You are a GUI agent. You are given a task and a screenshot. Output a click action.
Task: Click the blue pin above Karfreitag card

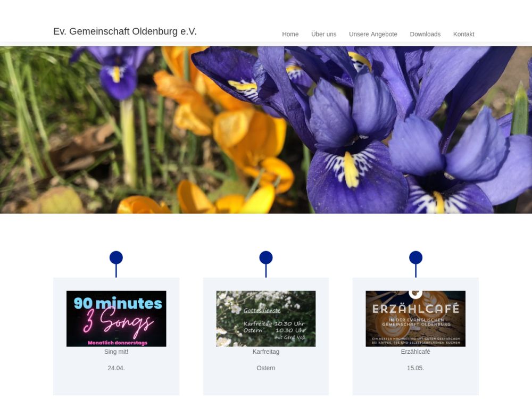pyautogui.click(x=266, y=264)
